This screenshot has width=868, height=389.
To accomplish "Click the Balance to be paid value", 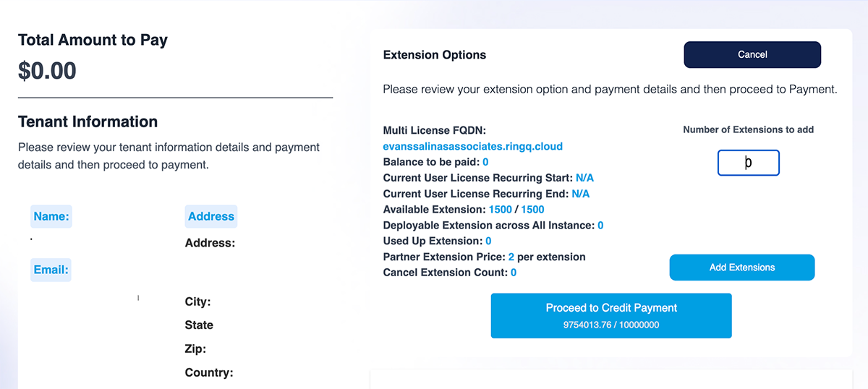I will (x=485, y=162).
